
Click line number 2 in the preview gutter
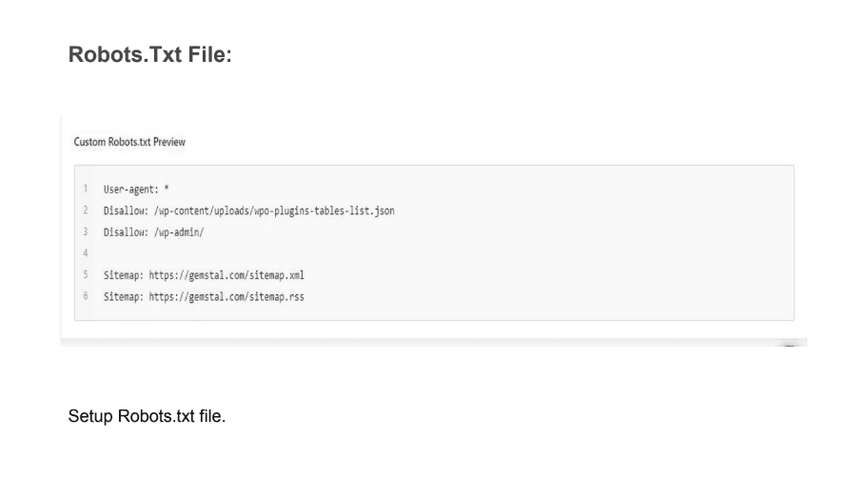point(86,210)
